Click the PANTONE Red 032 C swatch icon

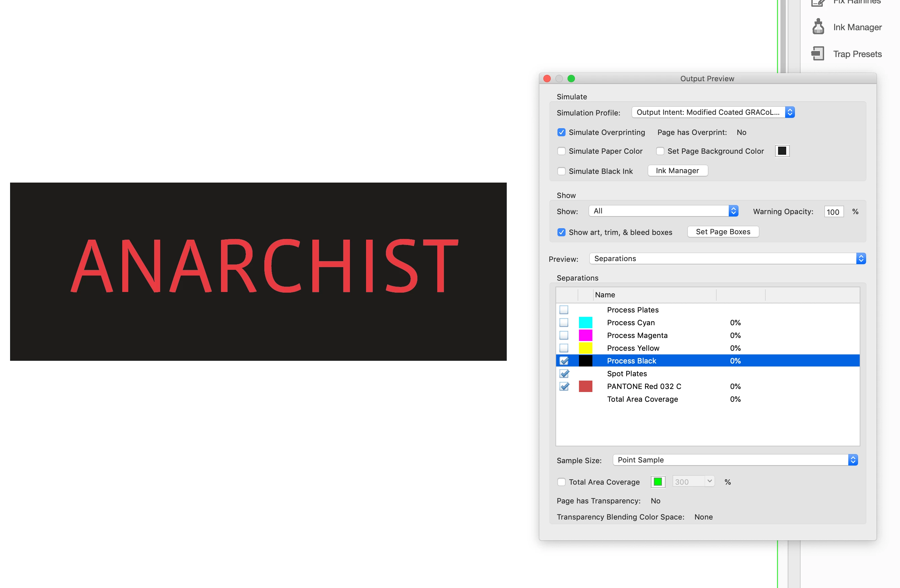pos(585,386)
